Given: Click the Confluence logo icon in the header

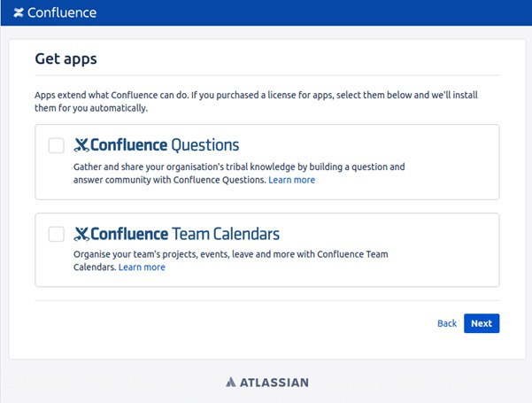Looking at the screenshot, I should pos(19,13).
